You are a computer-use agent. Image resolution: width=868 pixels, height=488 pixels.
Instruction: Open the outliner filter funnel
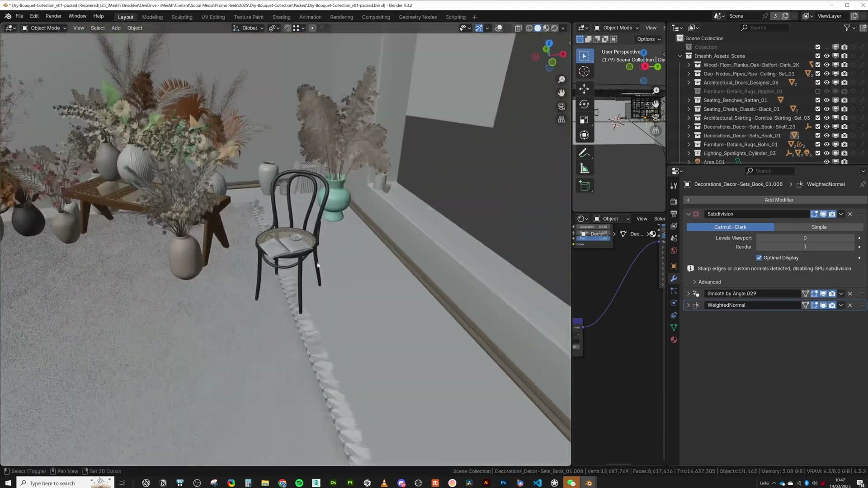[x=847, y=28]
